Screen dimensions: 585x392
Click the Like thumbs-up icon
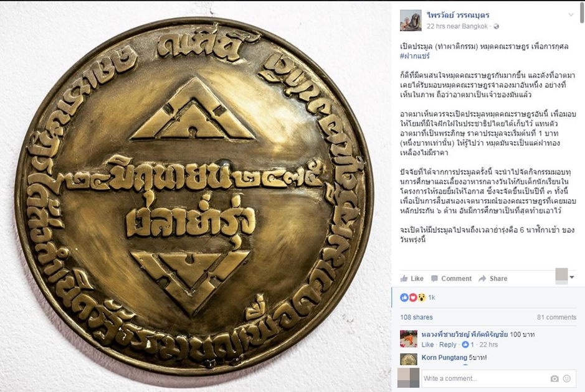point(404,278)
